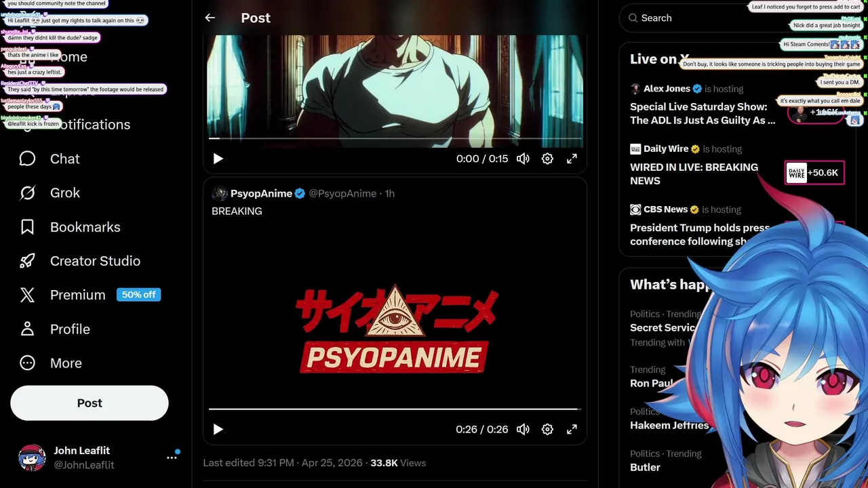Mute the upper 0:15 video volume
This screenshot has height=488, width=868.
523,159
